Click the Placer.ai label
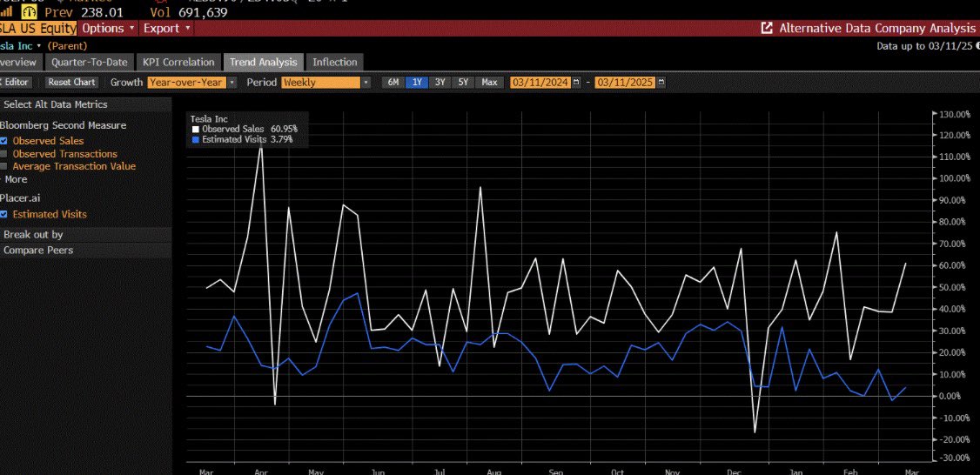Viewport: 980px width, 475px height. (20, 198)
